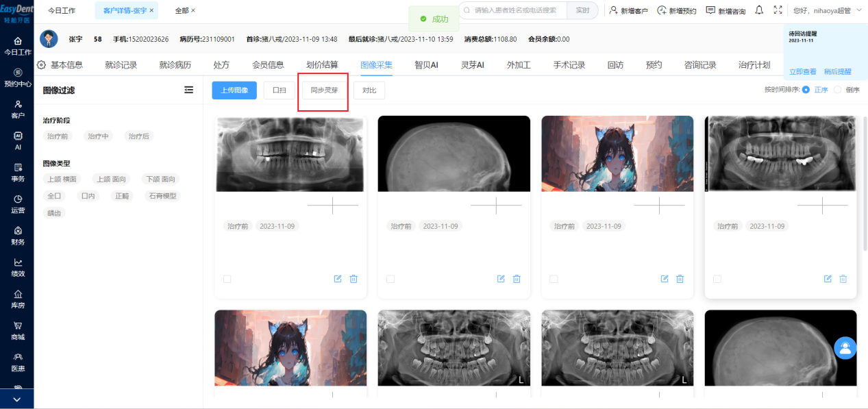868x409 pixels.
Task: Check the first panoramic X-ray card checkbox
Action: [x=227, y=279]
